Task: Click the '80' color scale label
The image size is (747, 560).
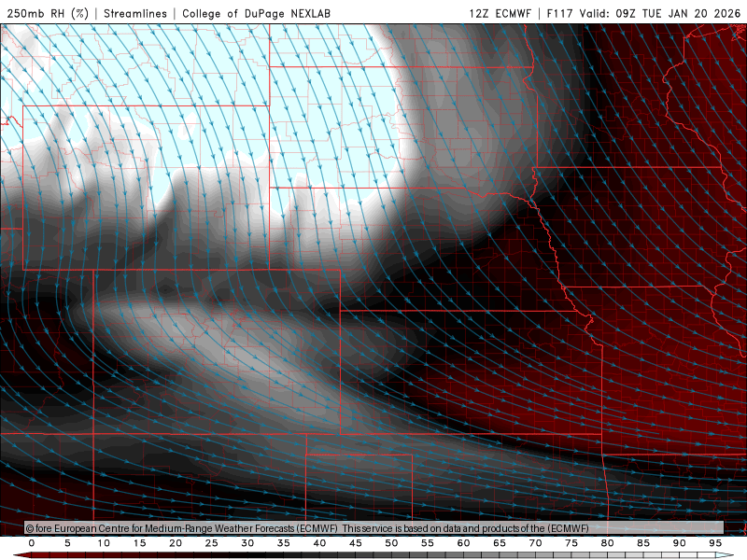Action: pos(608,543)
